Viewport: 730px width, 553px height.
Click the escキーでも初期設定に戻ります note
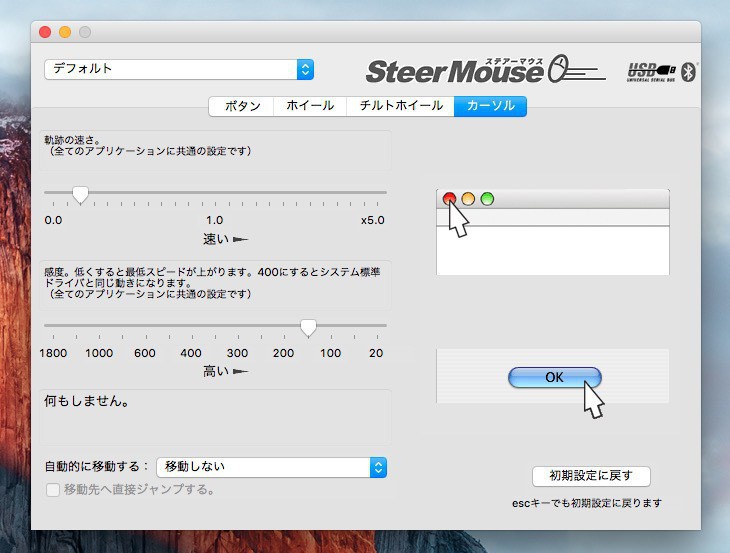coord(587,503)
